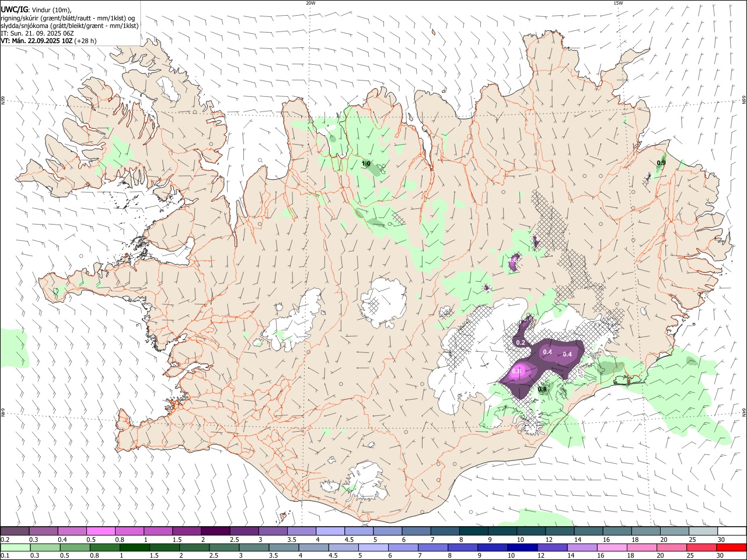Screen dimensions: 747x560
Task: Click the '0.2' contour label on the map
Action: (521, 342)
